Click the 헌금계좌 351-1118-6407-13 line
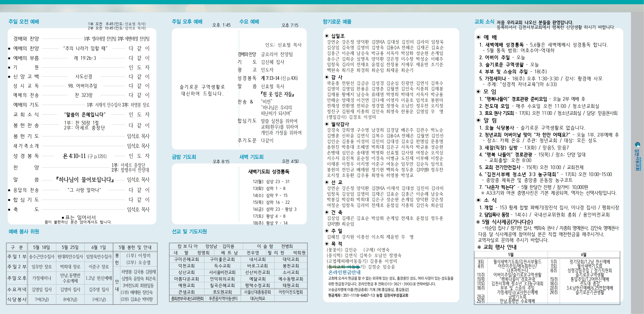 click(x=368, y=295)
